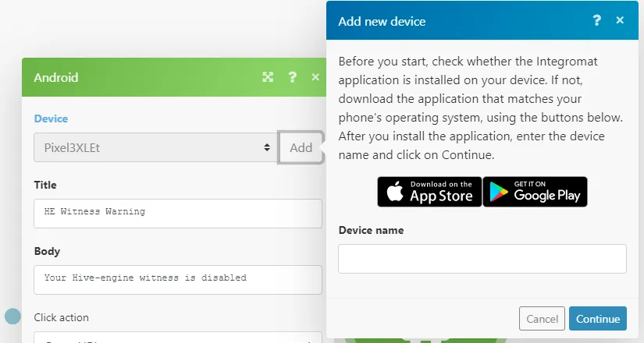
Task: Click the blue circle handle beside Click action
Action: point(12,316)
